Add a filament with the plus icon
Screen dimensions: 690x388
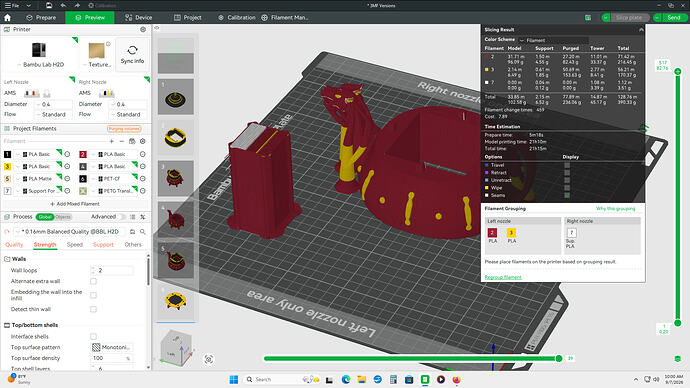[x=112, y=141]
